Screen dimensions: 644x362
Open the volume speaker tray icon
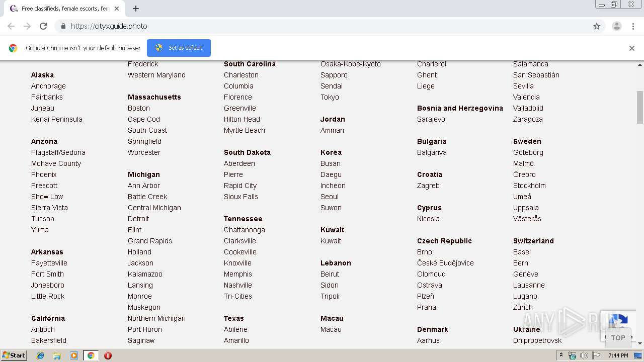(584, 355)
